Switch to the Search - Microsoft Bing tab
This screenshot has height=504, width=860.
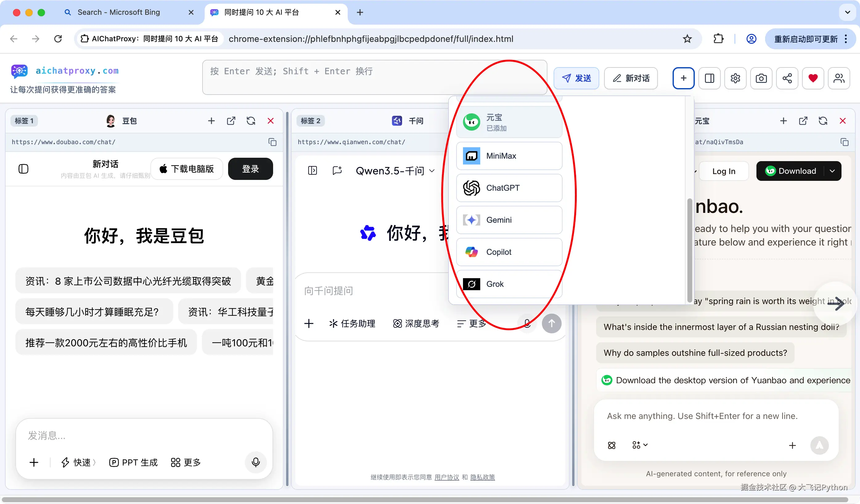(x=118, y=12)
